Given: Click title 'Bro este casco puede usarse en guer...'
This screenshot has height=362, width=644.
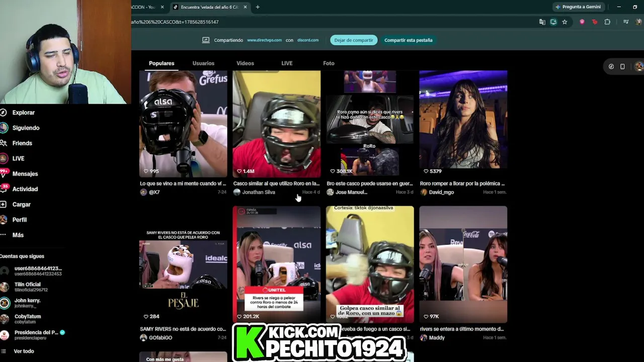Looking at the screenshot, I should pyautogui.click(x=370, y=184).
